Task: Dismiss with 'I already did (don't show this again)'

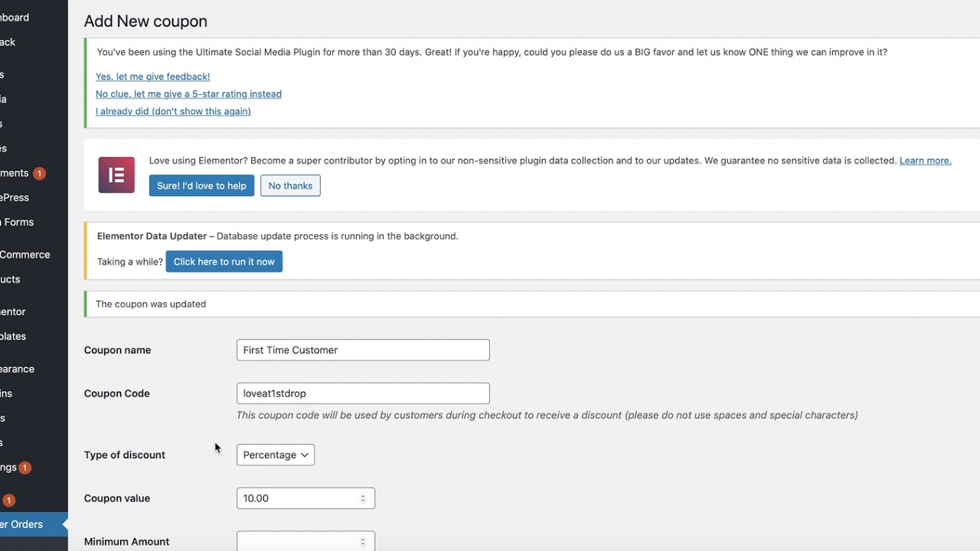Action: (173, 111)
